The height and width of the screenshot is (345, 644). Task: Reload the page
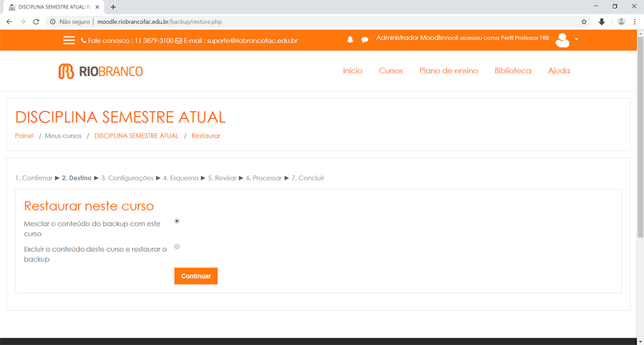pos(36,22)
